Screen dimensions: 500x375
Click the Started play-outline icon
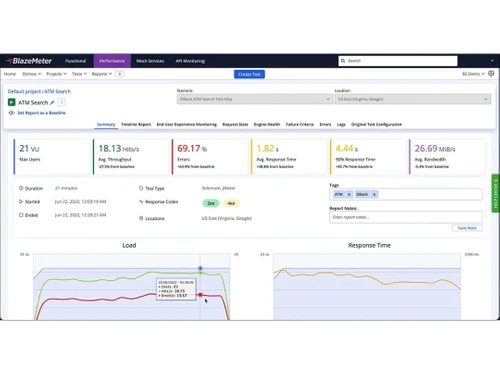[21, 202]
